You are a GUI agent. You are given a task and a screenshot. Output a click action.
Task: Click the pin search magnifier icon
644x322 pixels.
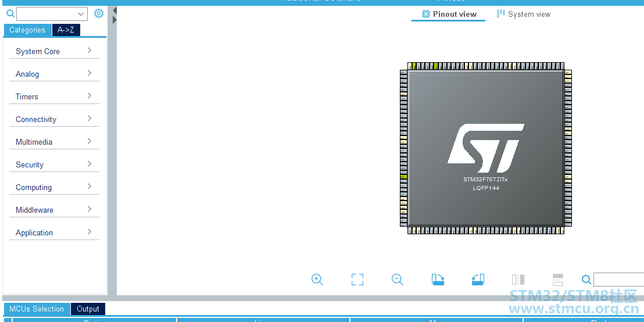click(x=586, y=280)
